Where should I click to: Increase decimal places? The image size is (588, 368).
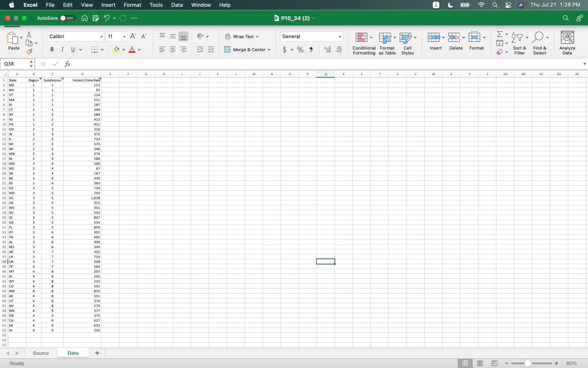tap(327, 49)
